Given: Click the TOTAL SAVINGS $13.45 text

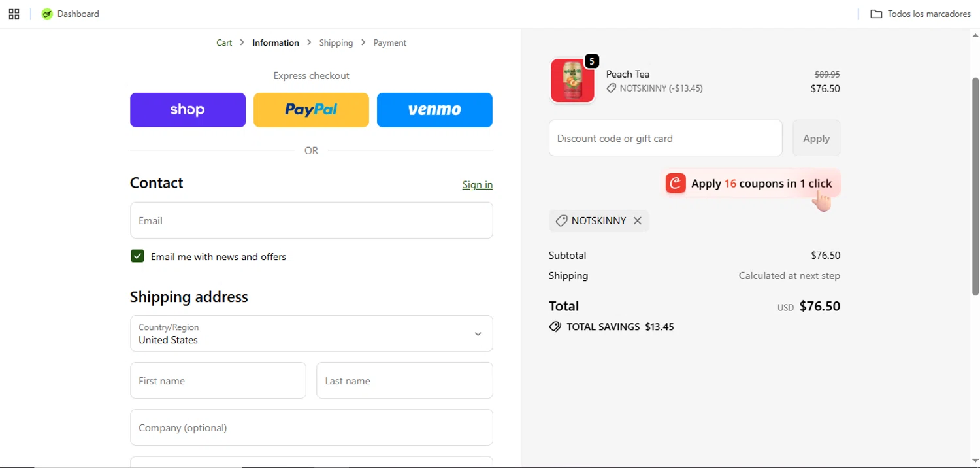Looking at the screenshot, I should 620,327.
